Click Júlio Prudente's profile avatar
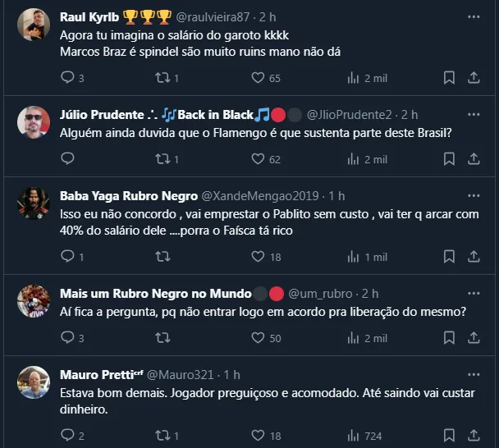The height and width of the screenshot is (448, 499). [x=34, y=122]
